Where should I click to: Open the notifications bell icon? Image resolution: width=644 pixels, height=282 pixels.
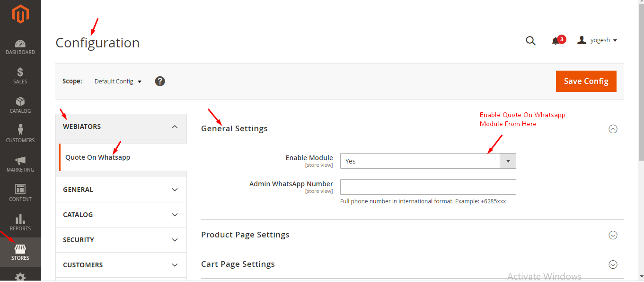pos(556,41)
